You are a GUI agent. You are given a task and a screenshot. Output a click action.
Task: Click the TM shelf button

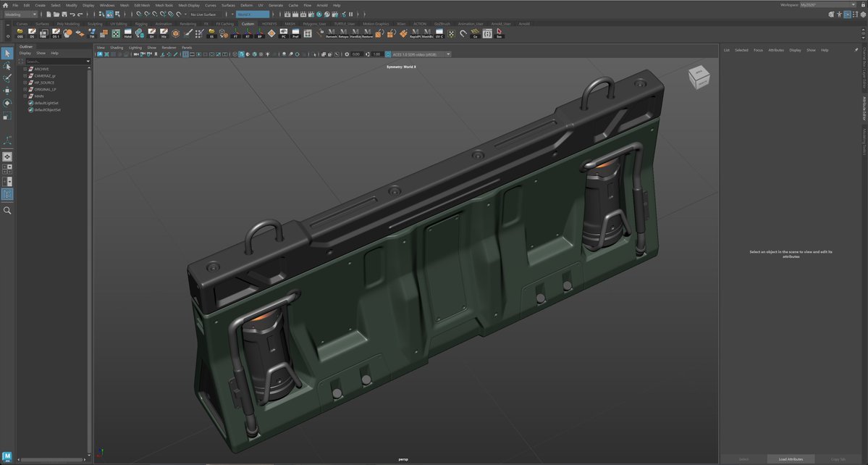point(92,33)
